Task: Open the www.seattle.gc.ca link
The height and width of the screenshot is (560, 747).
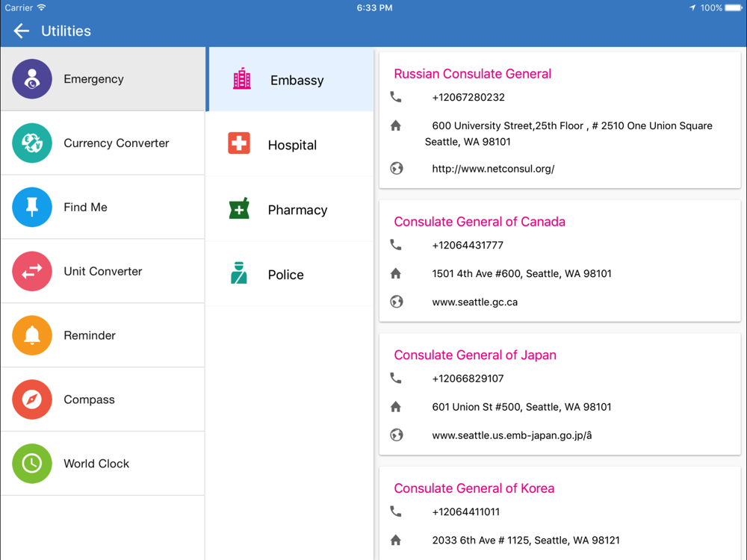Action: (474, 302)
